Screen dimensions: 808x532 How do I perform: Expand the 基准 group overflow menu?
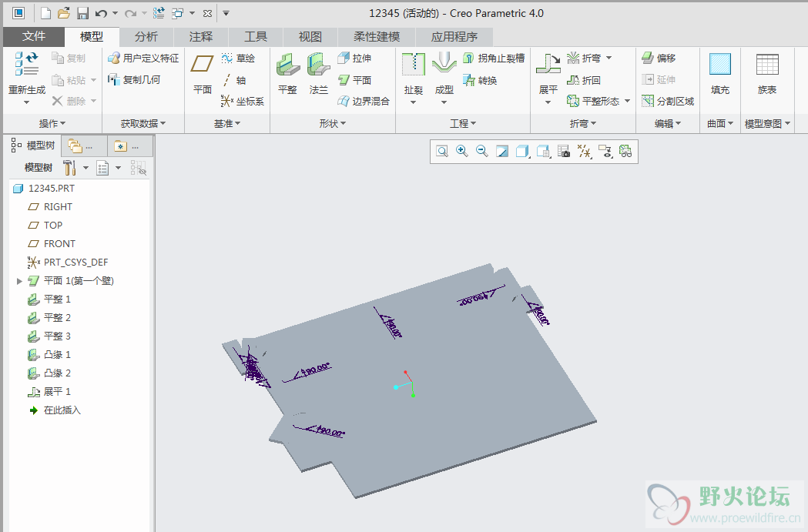(227, 124)
